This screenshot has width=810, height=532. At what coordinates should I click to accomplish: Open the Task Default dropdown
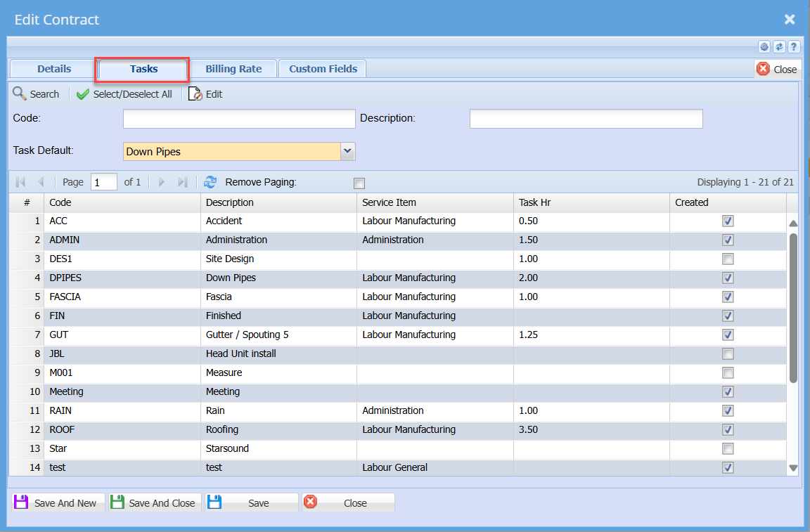coord(347,151)
